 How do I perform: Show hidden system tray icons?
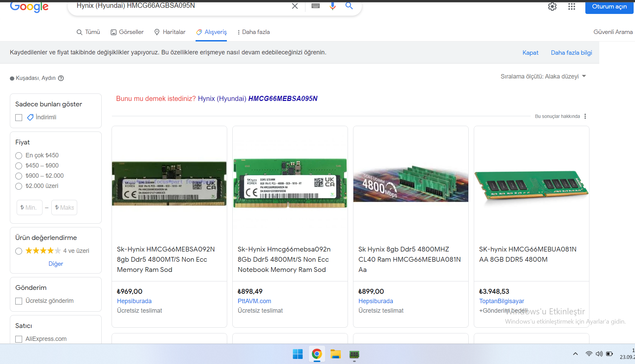point(575,354)
